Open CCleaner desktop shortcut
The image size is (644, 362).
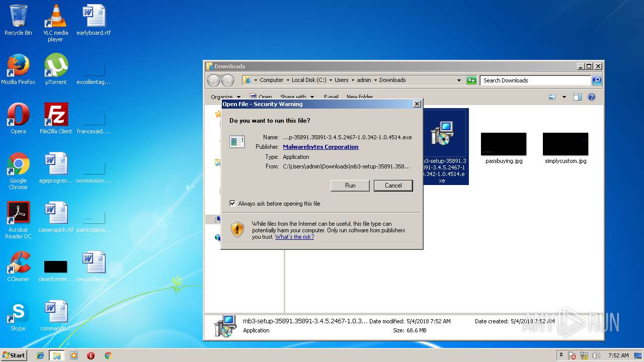click(x=18, y=266)
